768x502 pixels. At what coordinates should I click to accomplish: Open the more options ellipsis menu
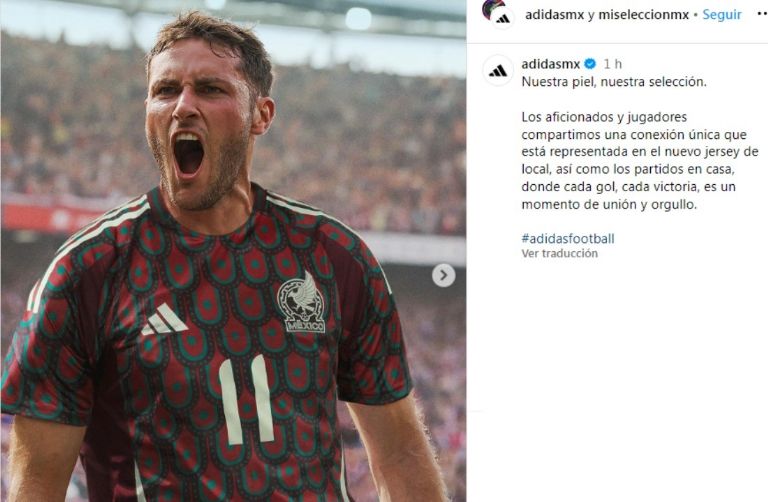click(x=762, y=15)
